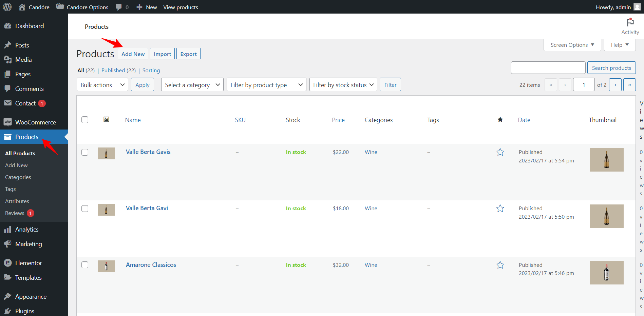Open the Amarone Classicos product link
Screen dimensions: 644x316
point(151,265)
